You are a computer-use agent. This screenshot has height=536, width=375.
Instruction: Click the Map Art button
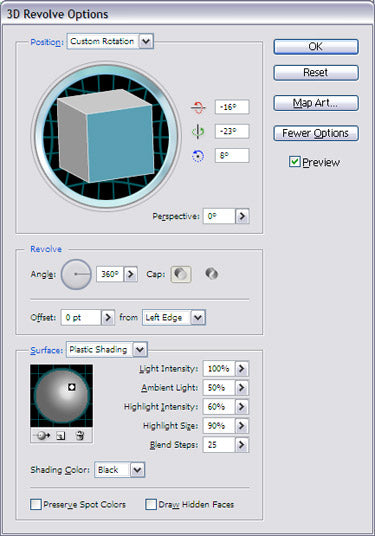[316, 103]
